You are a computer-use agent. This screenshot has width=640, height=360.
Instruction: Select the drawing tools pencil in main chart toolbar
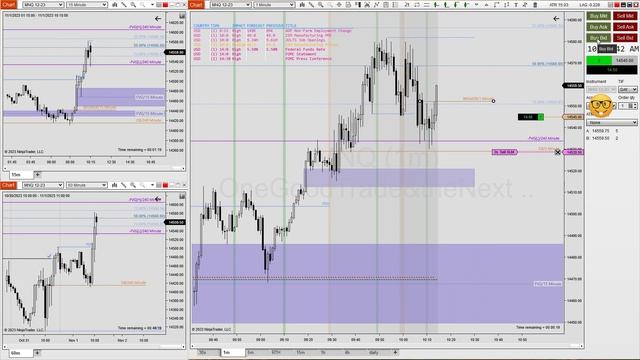(x=311, y=4)
